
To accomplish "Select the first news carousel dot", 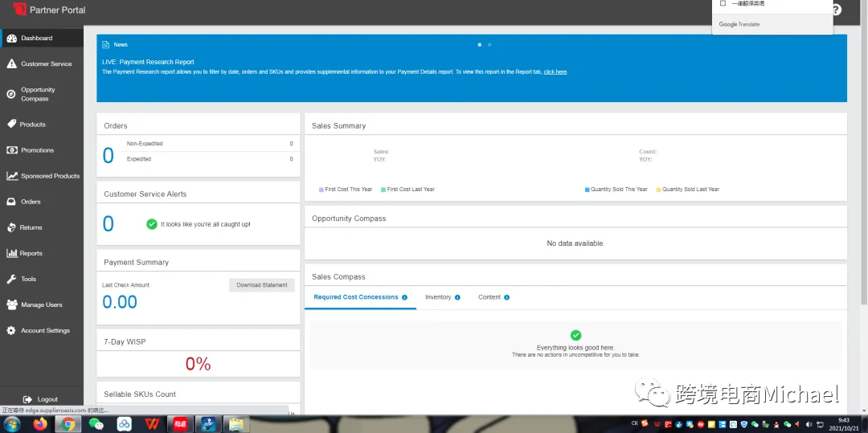I will point(479,45).
